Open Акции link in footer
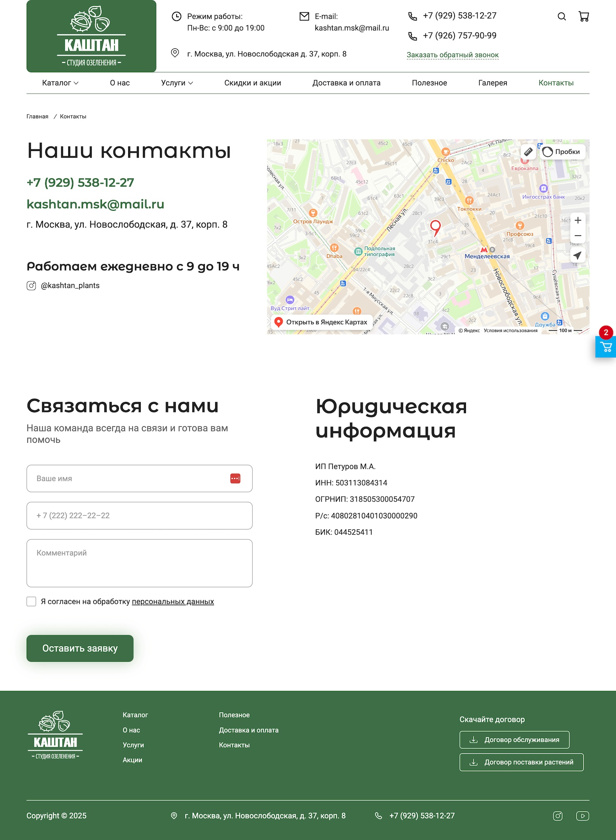The width and height of the screenshot is (616, 840). pyautogui.click(x=132, y=760)
